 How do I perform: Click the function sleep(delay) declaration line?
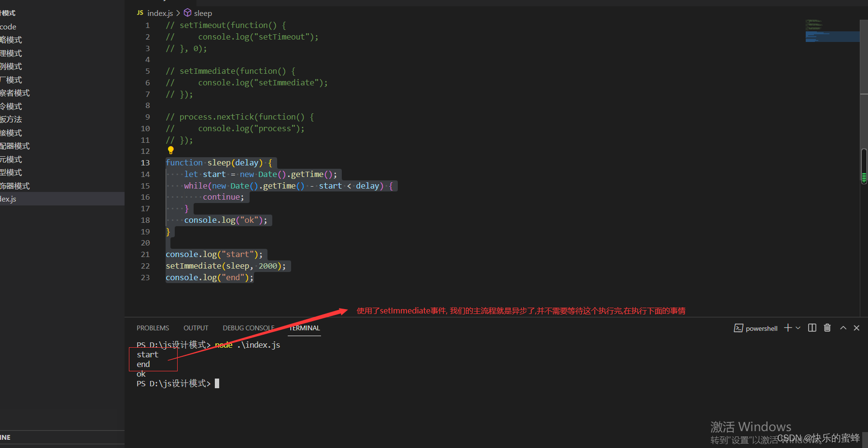pyautogui.click(x=219, y=163)
